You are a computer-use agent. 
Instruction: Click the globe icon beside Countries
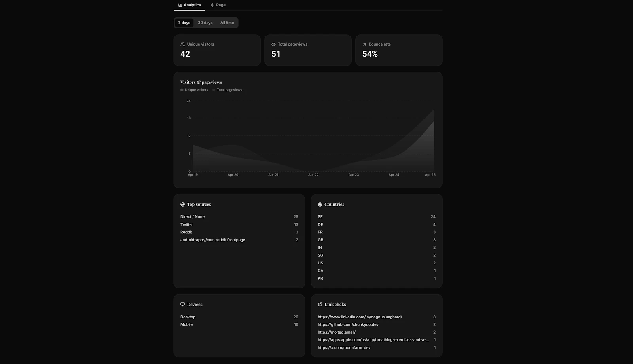[320, 204]
